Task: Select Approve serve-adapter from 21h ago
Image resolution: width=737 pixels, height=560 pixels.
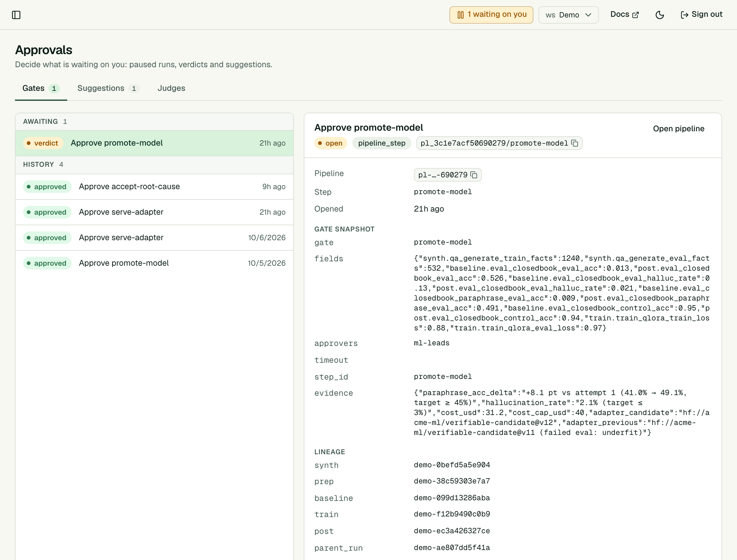Action: [x=154, y=212]
